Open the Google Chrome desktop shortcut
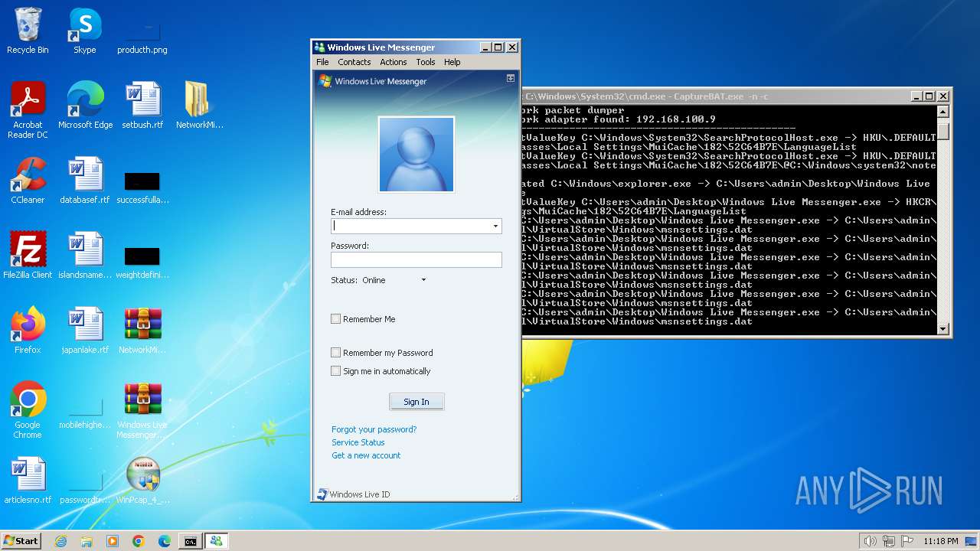This screenshot has width=980, height=551. click(x=28, y=409)
